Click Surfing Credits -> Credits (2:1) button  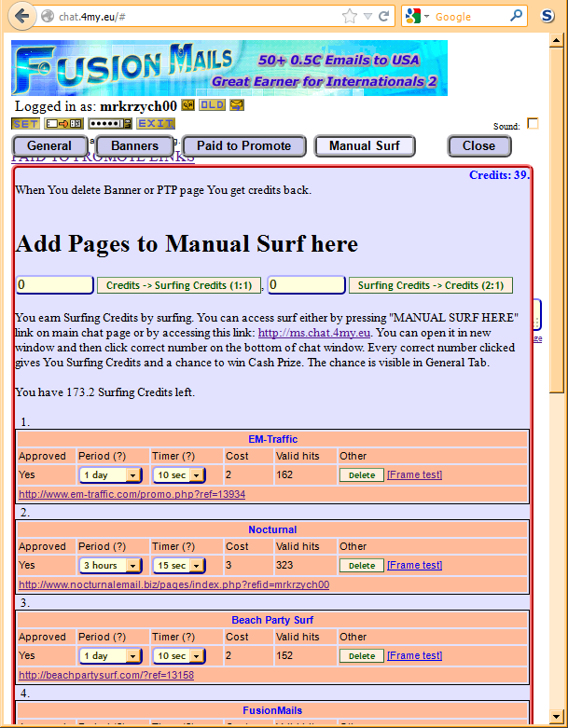pyautogui.click(x=431, y=285)
